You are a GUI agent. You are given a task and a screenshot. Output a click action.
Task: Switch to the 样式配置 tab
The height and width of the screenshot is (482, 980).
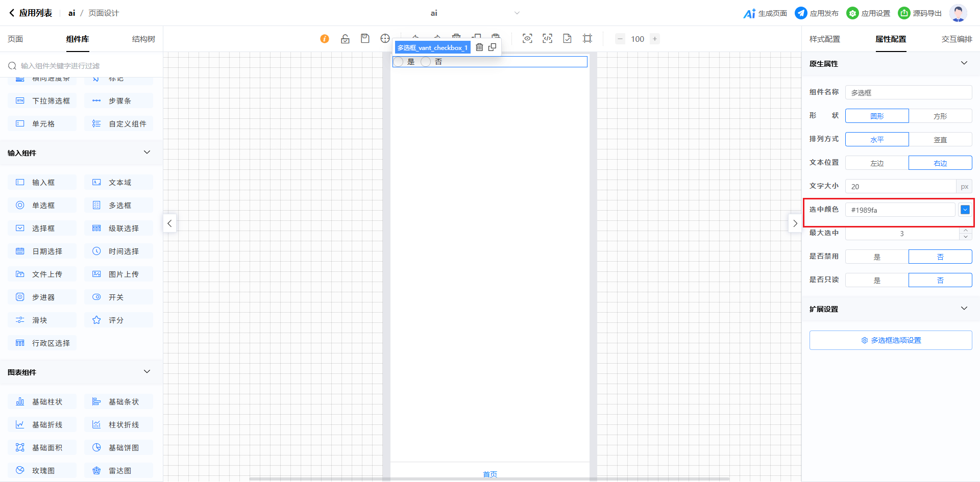[824, 39]
